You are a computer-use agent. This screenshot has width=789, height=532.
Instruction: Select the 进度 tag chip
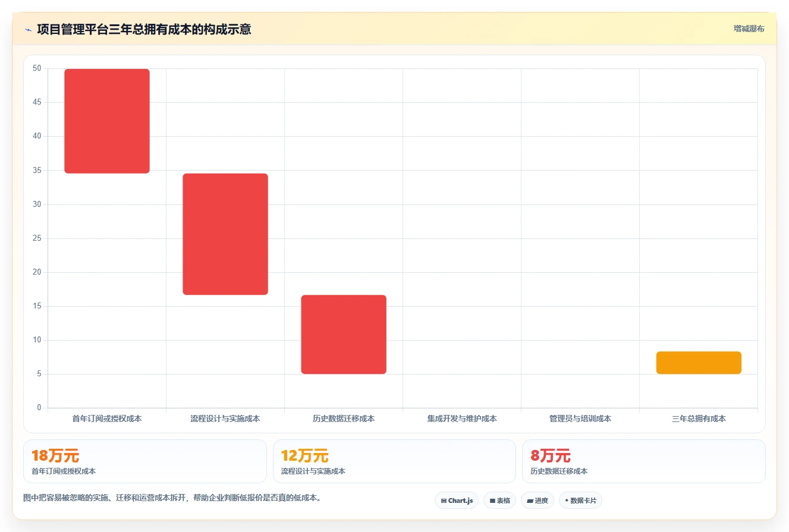[537, 500]
